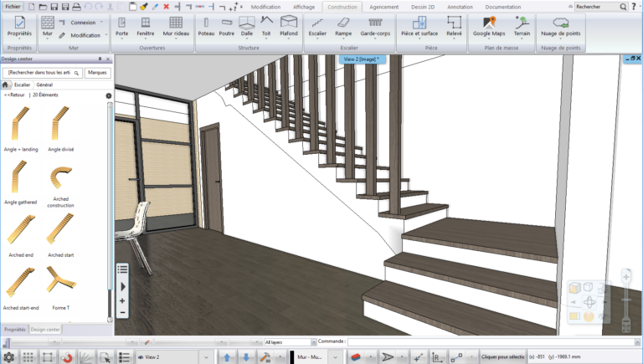Open the Google Maps tool
The height and width of the screenshot is (364, 643).
(489, 27)
